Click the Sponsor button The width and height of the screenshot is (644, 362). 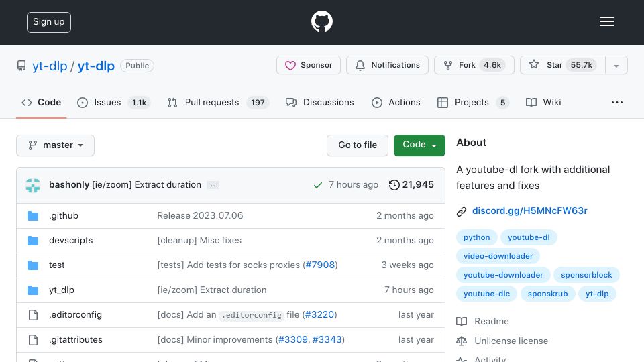(309, 65)
